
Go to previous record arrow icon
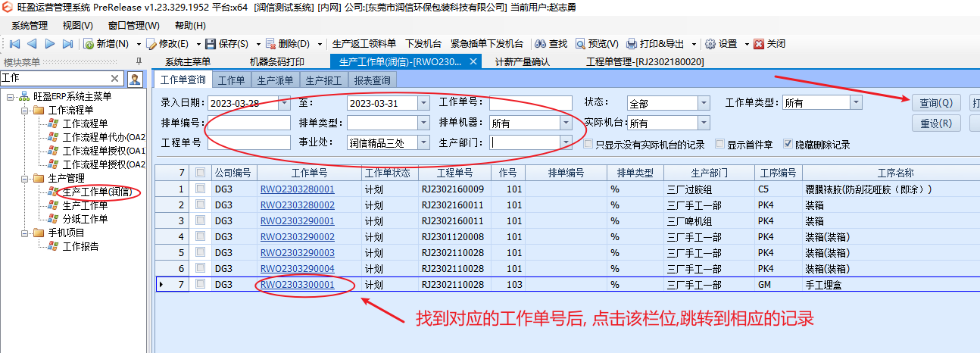tap(33, 44)
